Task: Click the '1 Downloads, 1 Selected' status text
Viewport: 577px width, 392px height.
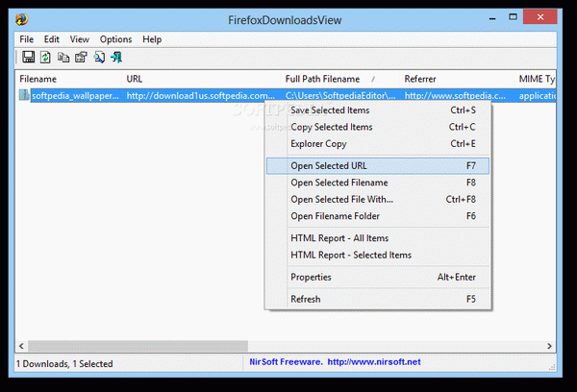Action: (64, 364)
